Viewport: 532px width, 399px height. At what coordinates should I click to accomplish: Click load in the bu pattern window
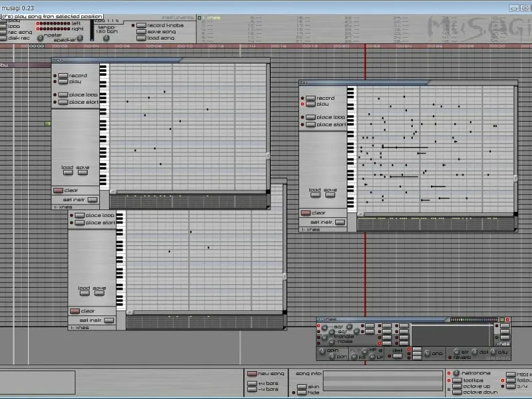click(315, 195)
